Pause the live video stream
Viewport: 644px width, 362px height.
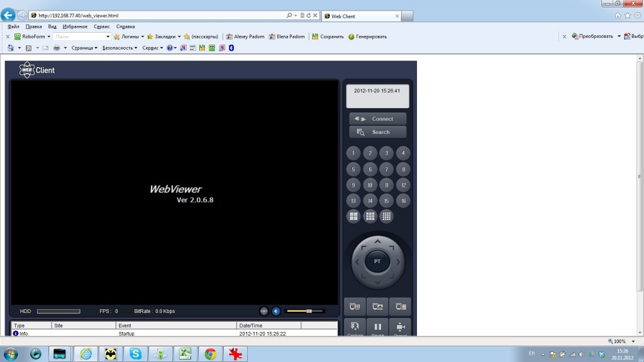(377, 327)
